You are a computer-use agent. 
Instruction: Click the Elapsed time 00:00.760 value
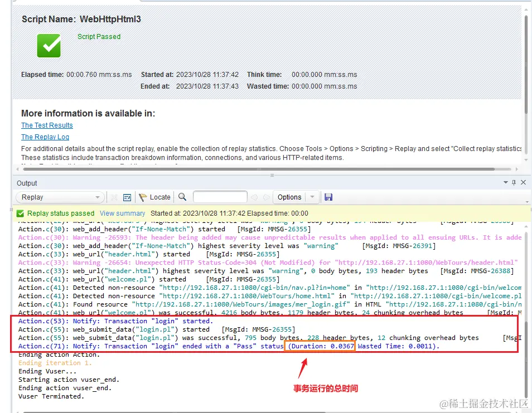pyautogui.click(x=99, y=75)
